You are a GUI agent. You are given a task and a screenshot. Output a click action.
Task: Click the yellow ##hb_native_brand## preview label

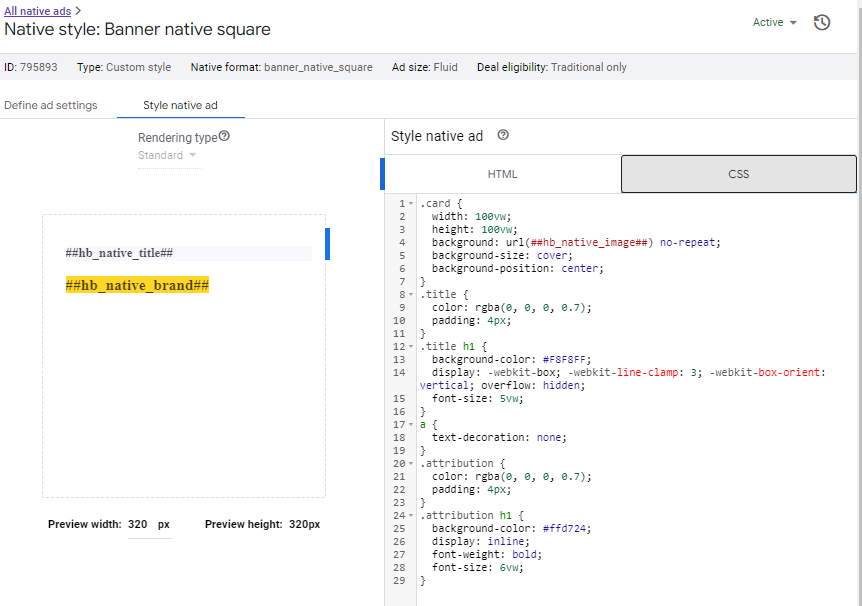pos(137,286)
